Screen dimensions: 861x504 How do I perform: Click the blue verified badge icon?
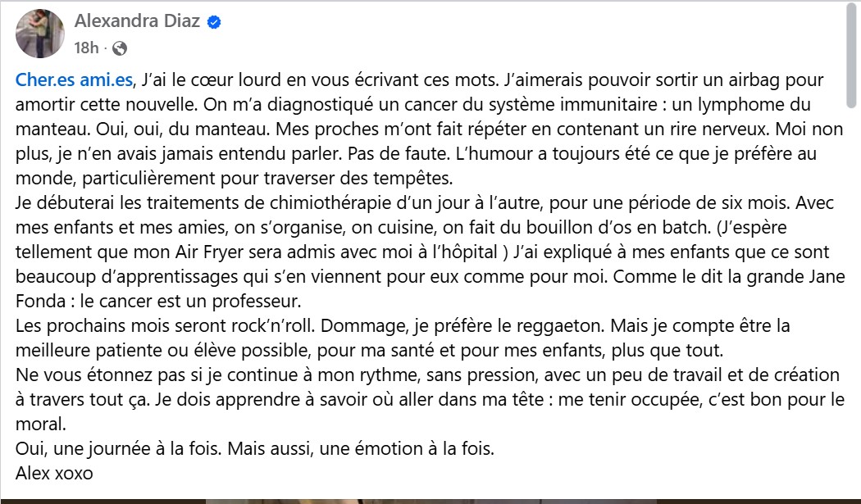coord(214,22)
